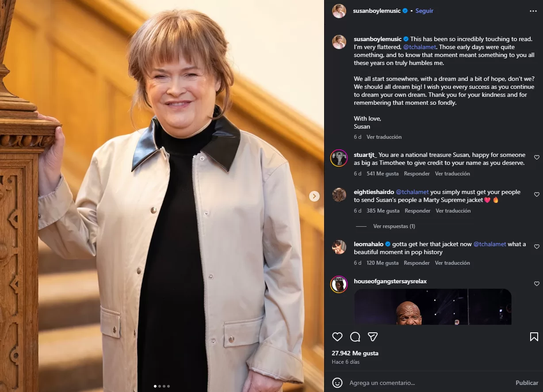
Task: Select second carousel dot indicator
Action: [159, 386]
